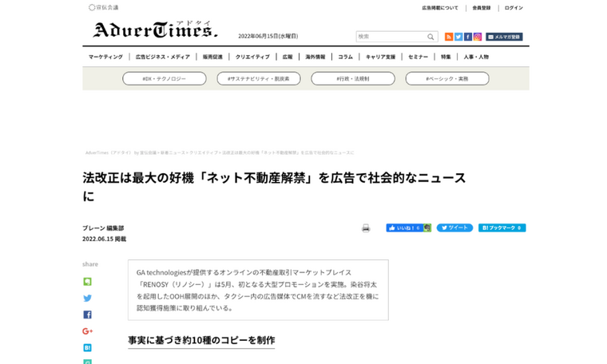Open the Instagram icon in header
The width and height of the screenshot is (607, 364).
pyautogui.click(x=478, y=37)
